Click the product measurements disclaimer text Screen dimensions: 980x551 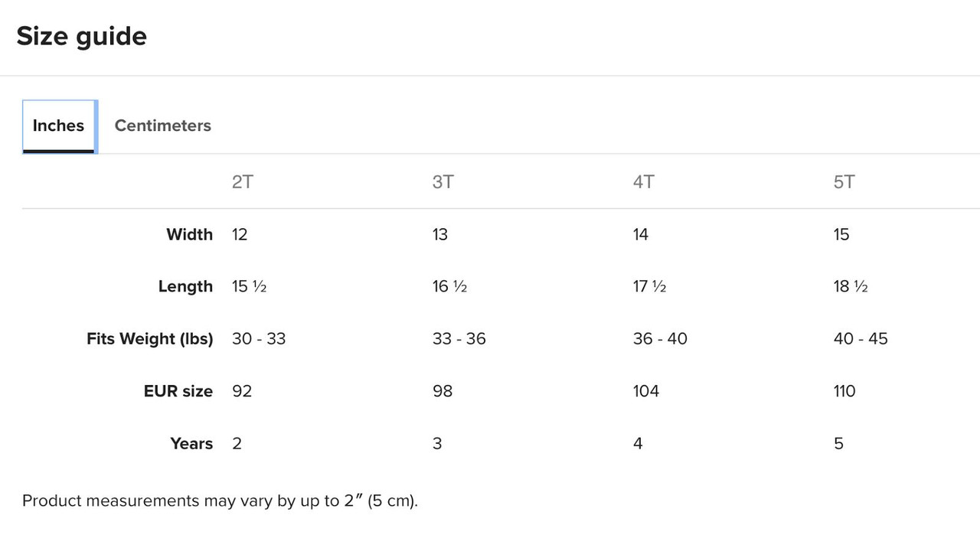pyautogui.click(x=220, y=501)
